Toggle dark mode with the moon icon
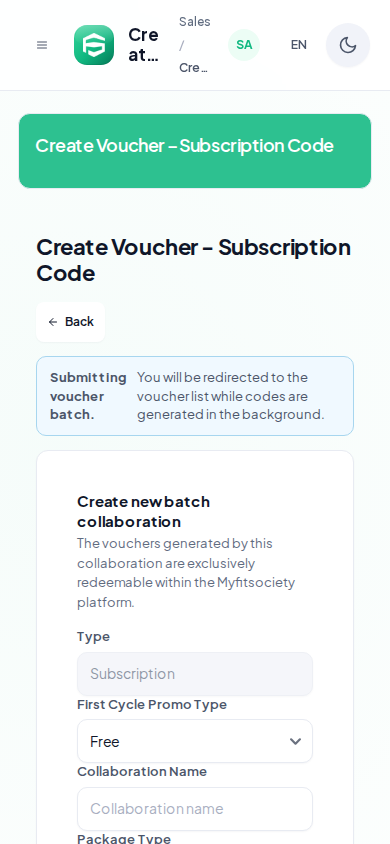390x844 pixels. click(x=348, y=45)
